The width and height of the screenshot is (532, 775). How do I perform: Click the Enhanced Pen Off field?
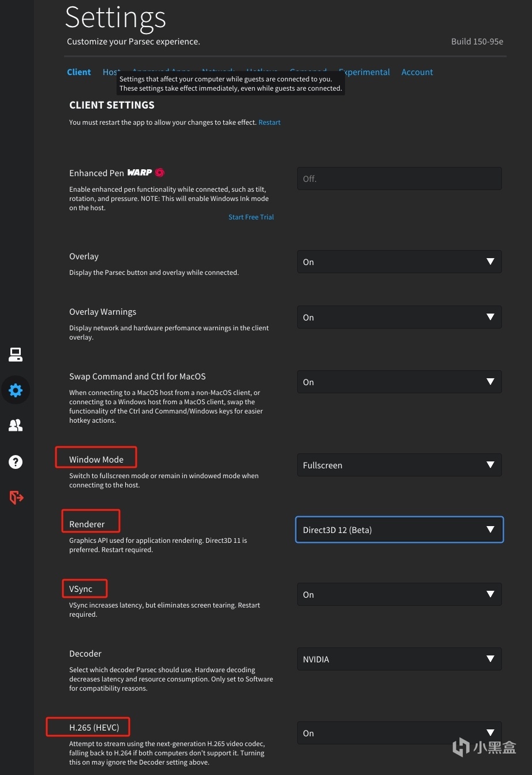pyautogui.click(x=399, y=178)
